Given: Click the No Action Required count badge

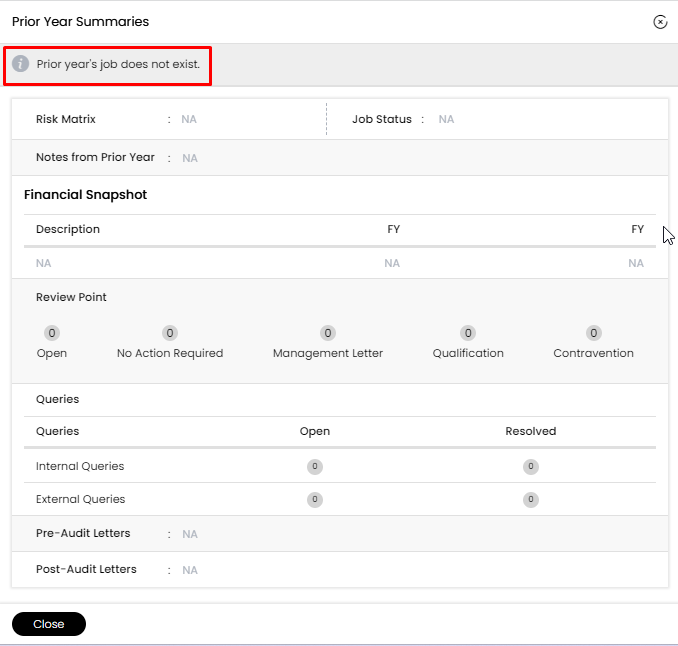Looking at the screenshot, I should pos(170,333).
